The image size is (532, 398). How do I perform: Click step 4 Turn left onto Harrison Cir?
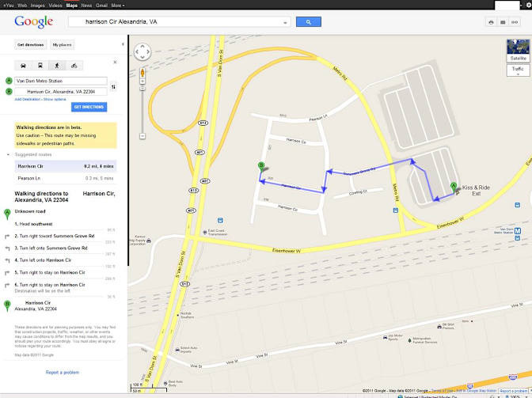pos(43,260)
